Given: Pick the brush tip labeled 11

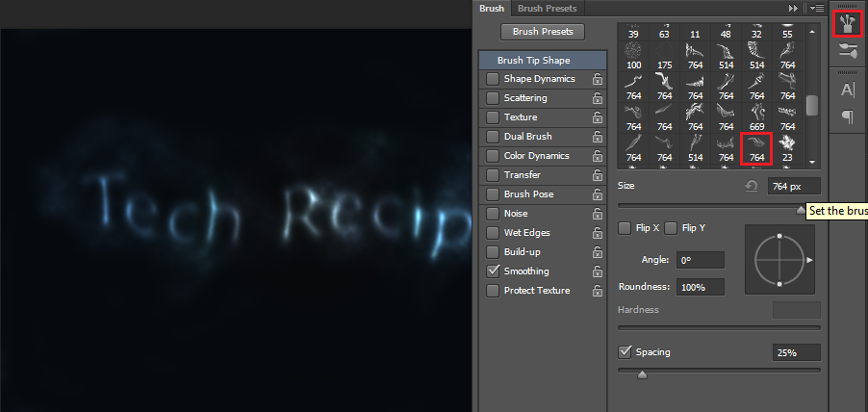Looking at the screenshot, I should click(x=695, y=32).
